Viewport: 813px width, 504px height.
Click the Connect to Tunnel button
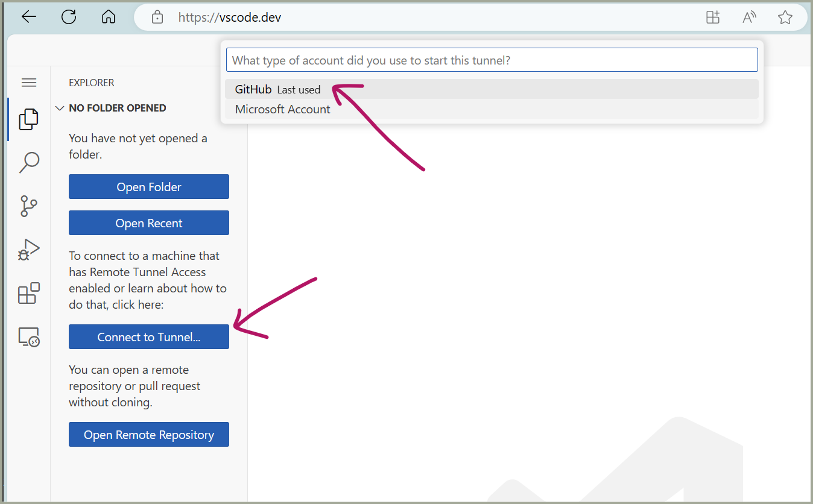click(x=149, y=337)
